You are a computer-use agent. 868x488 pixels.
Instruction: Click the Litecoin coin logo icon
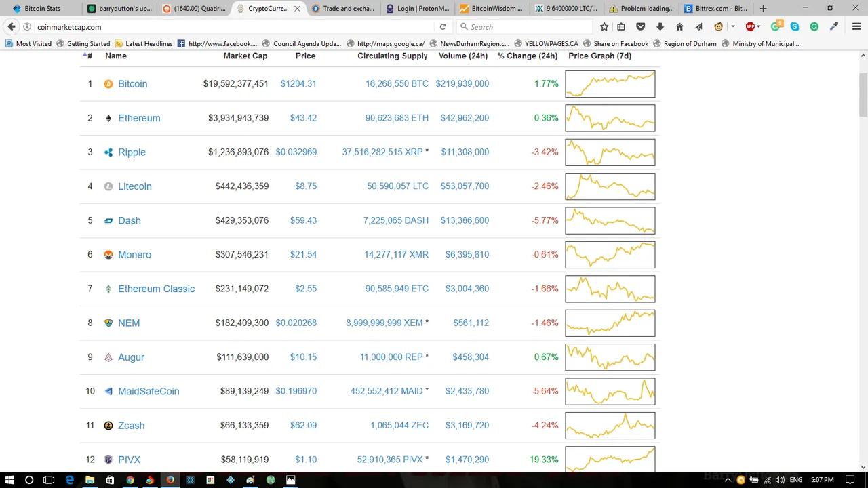108,186
